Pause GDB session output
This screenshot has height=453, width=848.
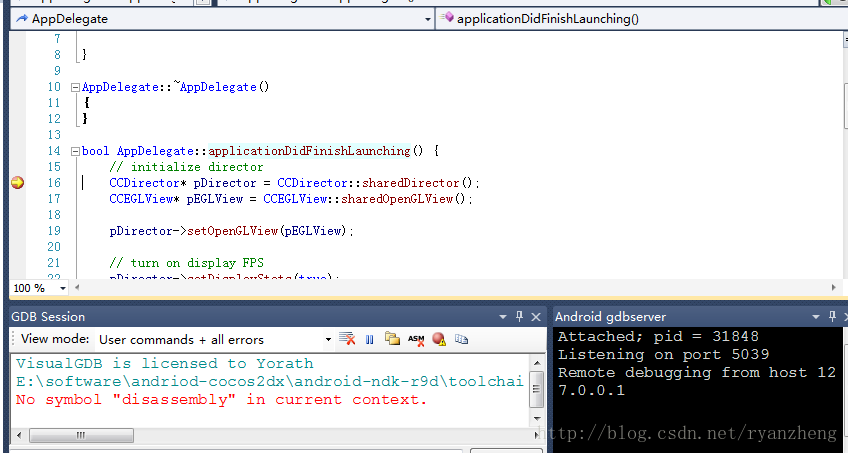click(x=370, y=339)
